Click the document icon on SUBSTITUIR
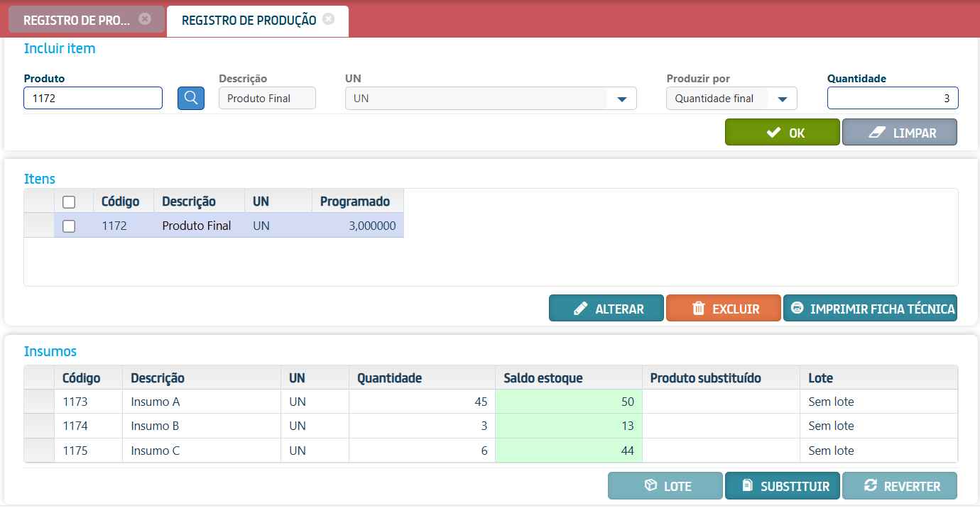 pos(747,485)
